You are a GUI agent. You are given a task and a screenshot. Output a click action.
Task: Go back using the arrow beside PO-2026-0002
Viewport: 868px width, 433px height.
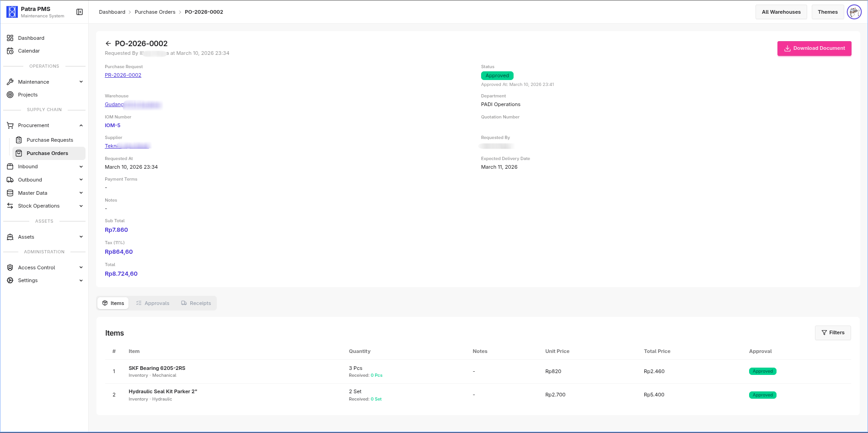point(108,43)
